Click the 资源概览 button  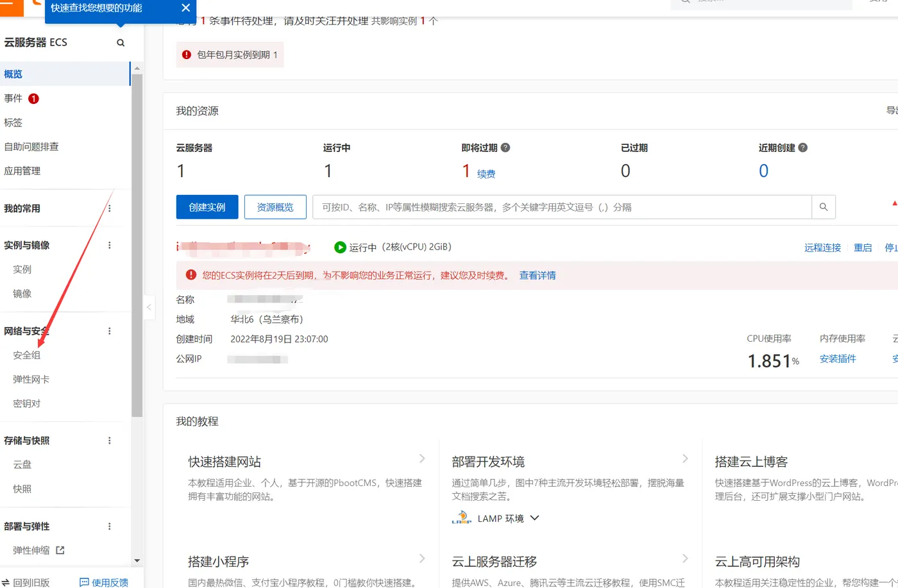click(275, 207)
